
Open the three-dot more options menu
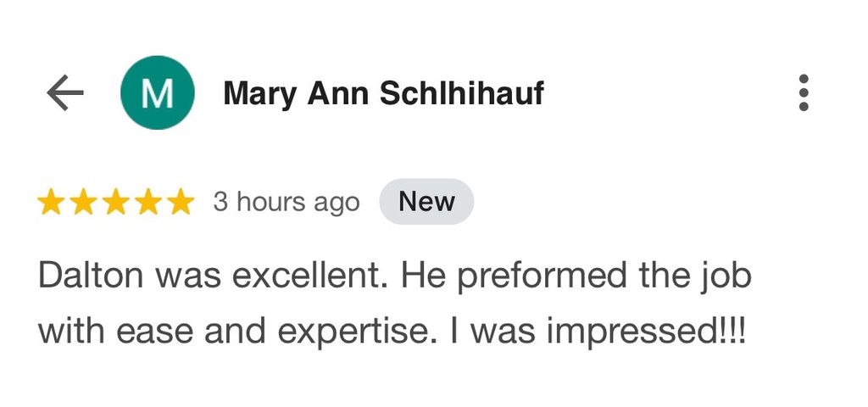pyautogui.click(x=803, y=93)
